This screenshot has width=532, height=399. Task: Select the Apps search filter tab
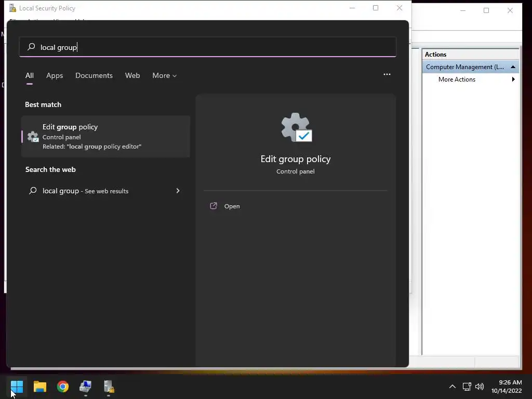(x=55, y=75)
